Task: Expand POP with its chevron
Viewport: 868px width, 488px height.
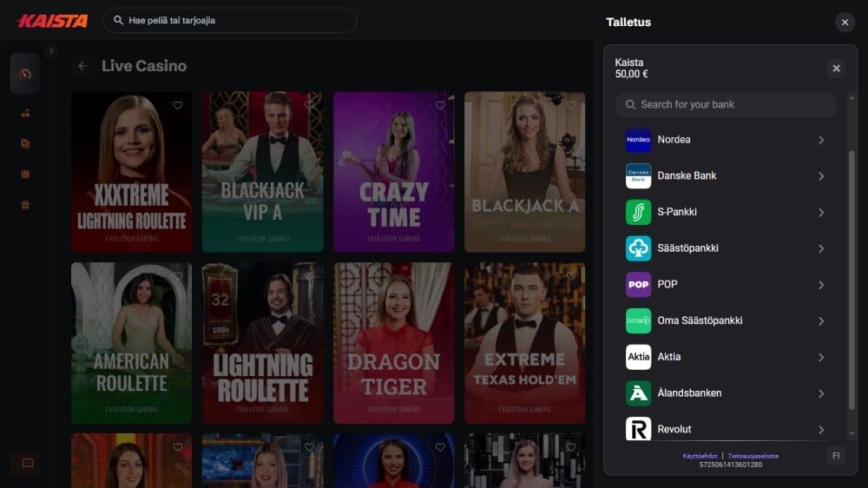Action: (821, 285)
